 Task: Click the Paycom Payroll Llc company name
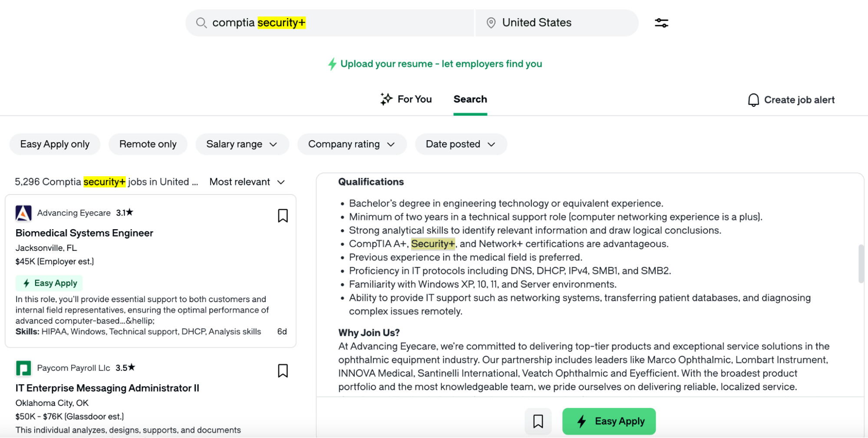pyautogui.click(x=73, y=368)
